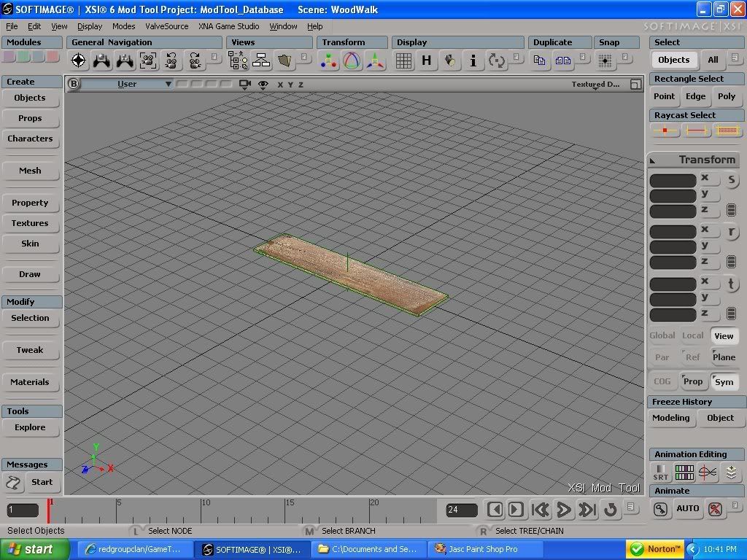This screenshot has height=560, width=747.
Task: Click the Poly select button
Action: click(727, 96)
